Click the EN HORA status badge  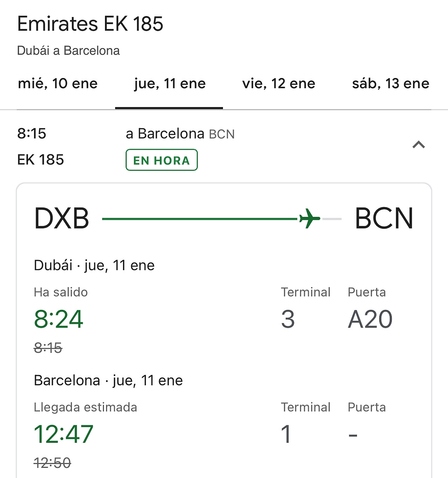click(162, 160)
